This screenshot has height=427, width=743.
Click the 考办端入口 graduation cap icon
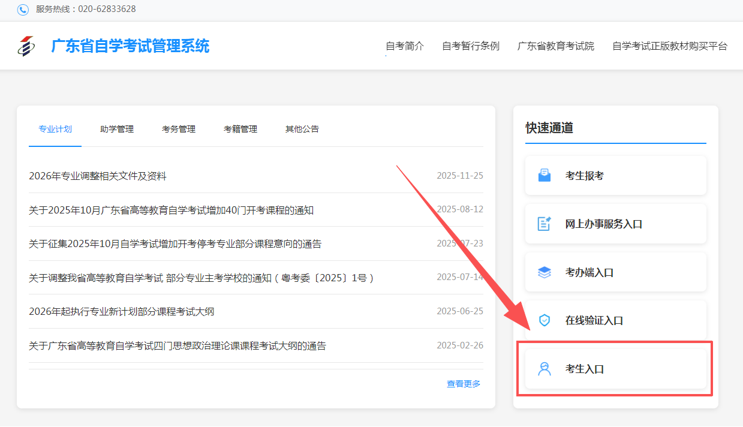(x=544, y=272)
